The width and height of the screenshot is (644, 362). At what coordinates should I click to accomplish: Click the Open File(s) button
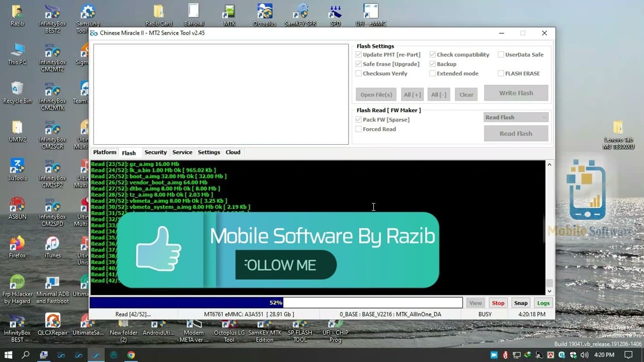coord(376,95)
